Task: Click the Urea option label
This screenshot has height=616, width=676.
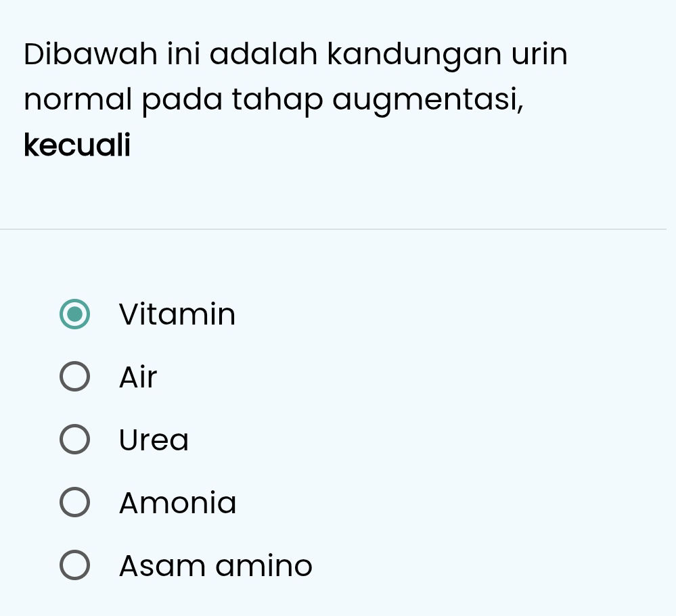Action: [154, 440]
